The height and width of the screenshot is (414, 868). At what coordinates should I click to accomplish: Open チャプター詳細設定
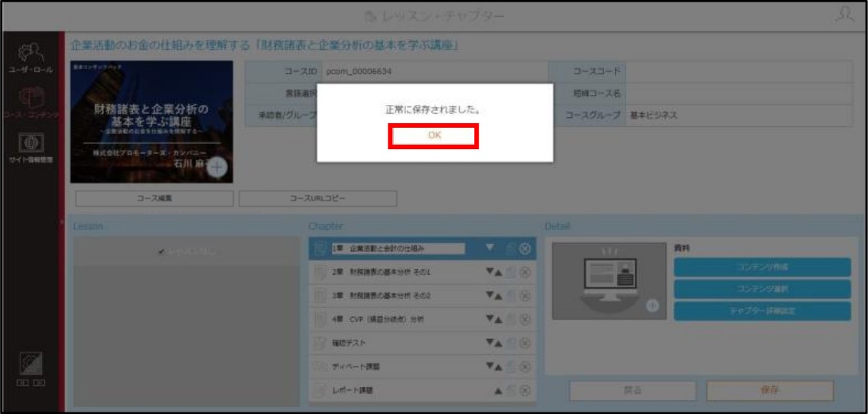[762, 311]
